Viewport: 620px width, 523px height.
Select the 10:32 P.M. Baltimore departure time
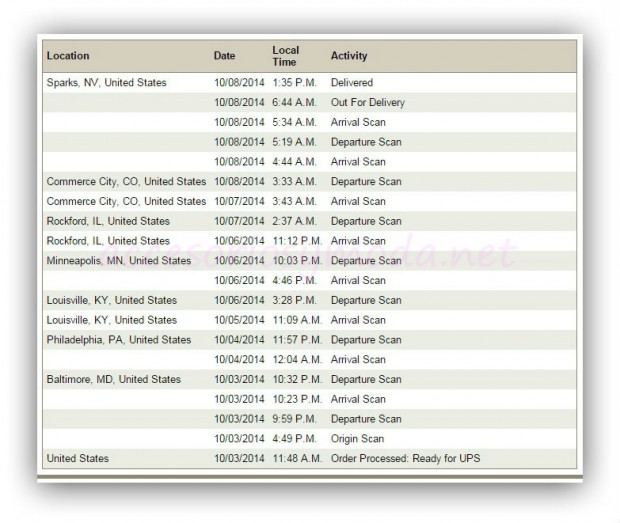296,380
